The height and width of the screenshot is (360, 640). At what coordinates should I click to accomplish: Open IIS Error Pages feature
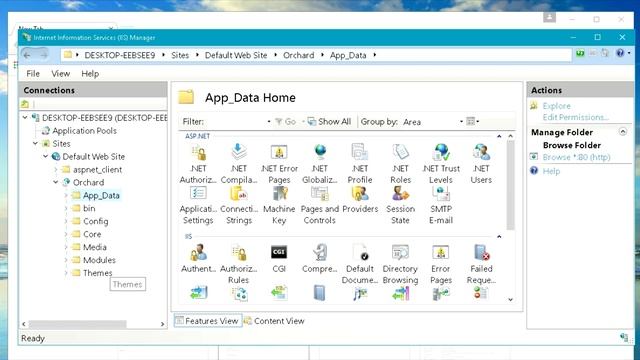pyautogui.click(x=441, y=264)
